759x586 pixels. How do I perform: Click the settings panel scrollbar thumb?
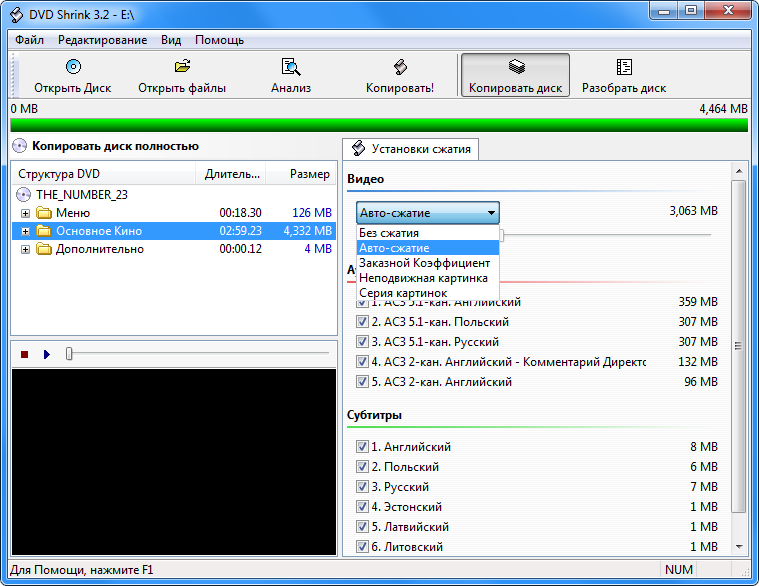[x=738, y=346]
